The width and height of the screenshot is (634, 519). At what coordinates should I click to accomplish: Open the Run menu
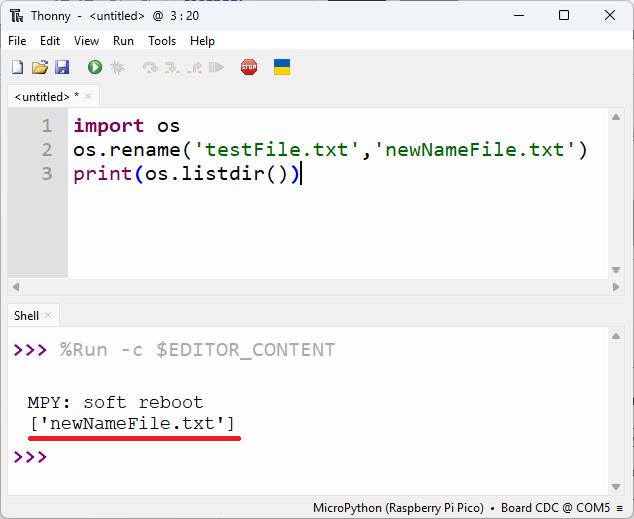[123, 41]
